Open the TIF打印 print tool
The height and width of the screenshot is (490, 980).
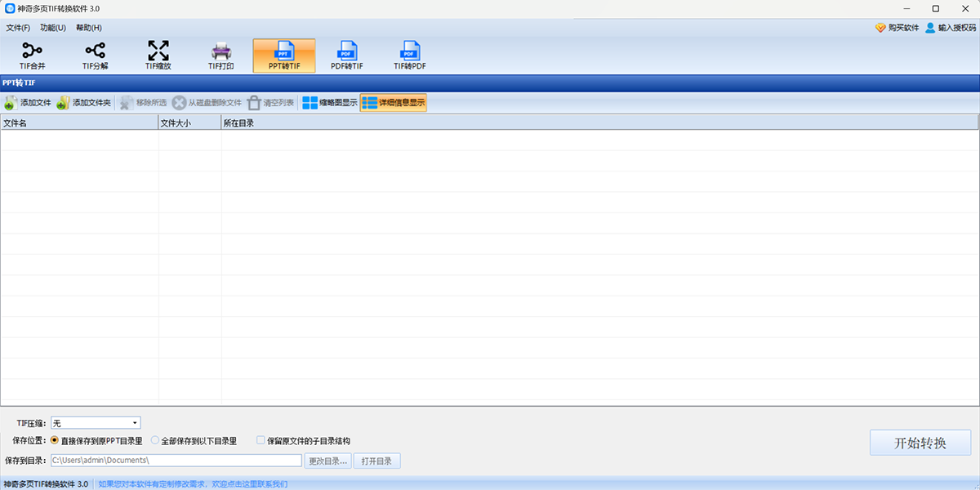click(221, 56)
